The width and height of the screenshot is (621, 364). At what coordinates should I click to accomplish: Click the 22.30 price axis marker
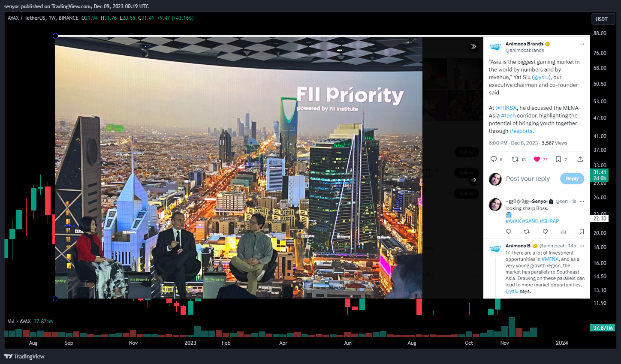point(600,219)
